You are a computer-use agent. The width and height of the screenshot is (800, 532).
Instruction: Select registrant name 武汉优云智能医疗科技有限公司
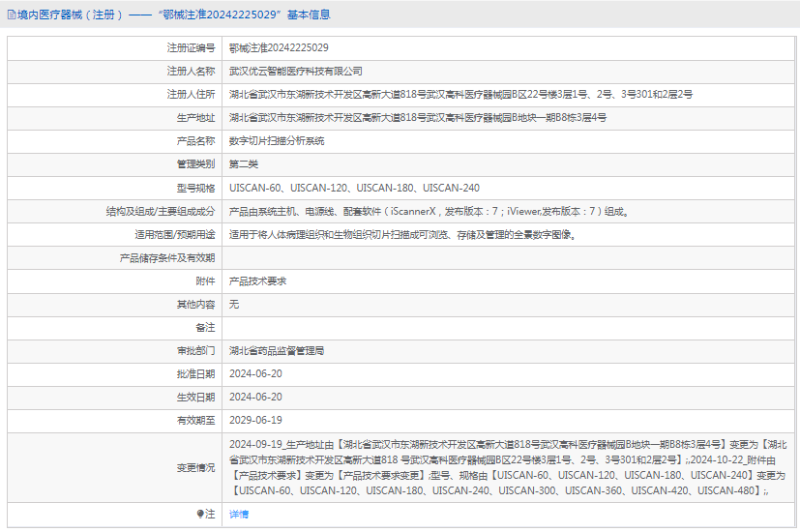(296, 72)
